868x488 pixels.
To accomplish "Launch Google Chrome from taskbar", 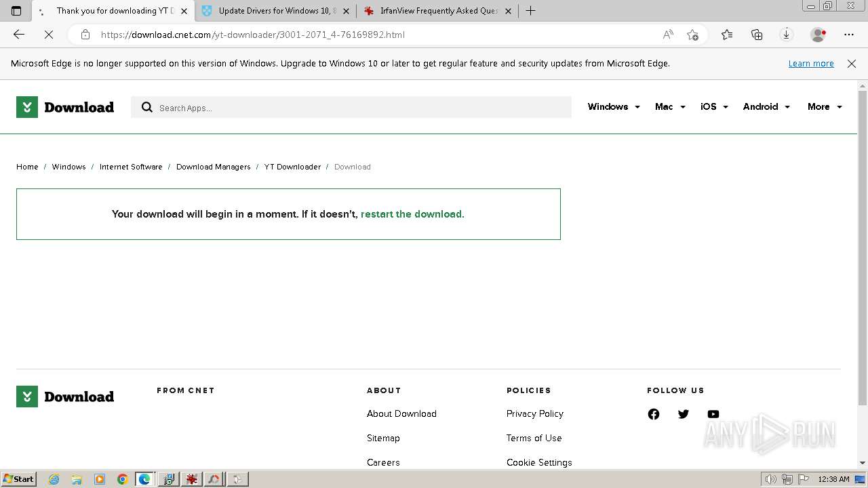I will (123, 479).
